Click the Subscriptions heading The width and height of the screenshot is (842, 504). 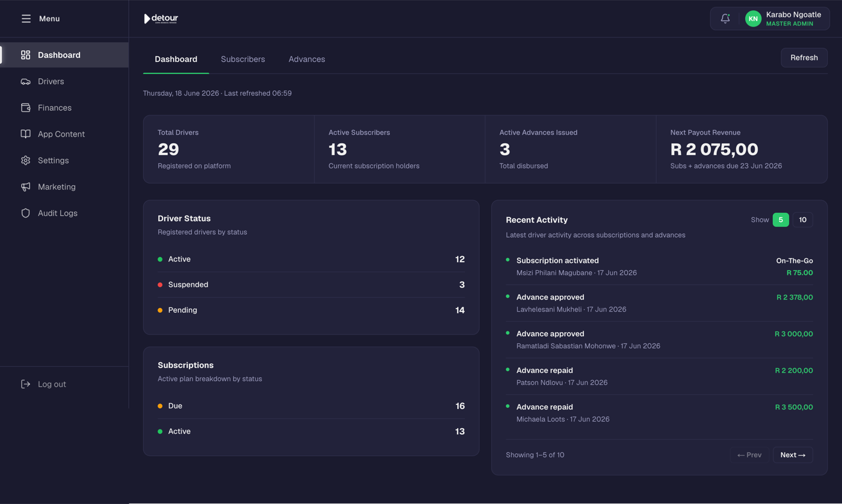click(185, 365)
